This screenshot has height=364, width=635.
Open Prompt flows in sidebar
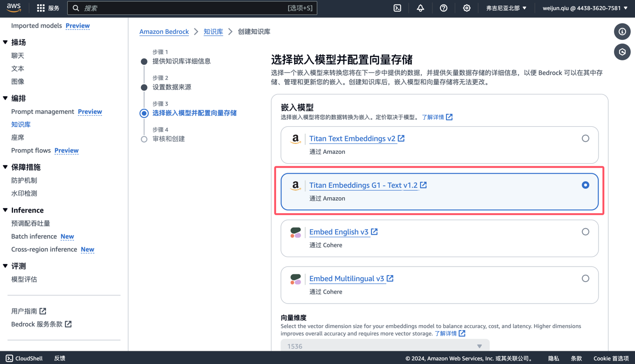[31, 150]
